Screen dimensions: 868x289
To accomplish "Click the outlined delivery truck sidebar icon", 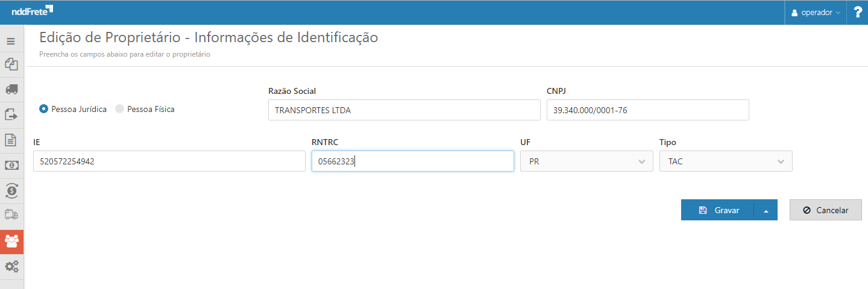I will click(x=11, y=215).
